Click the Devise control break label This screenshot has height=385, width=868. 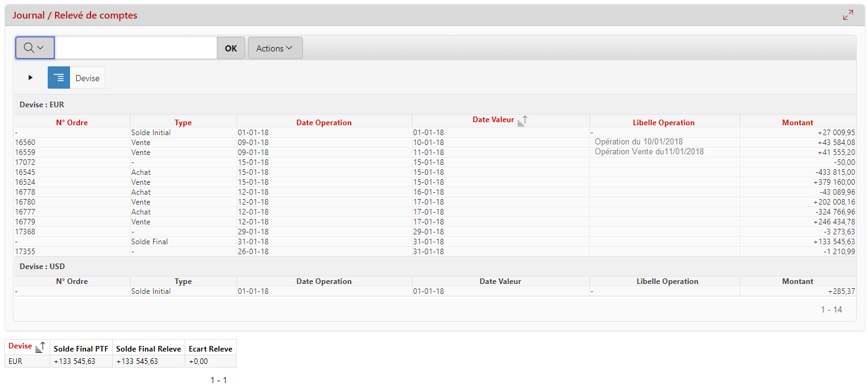[87, 78]
